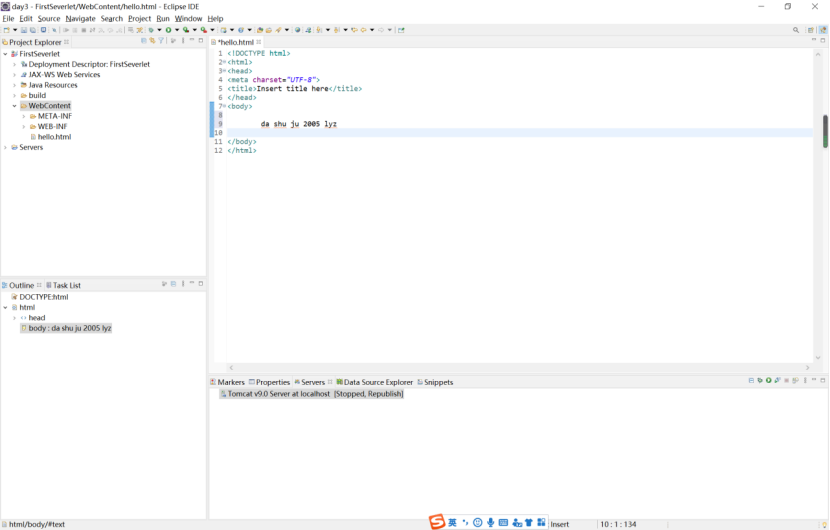Expand the head node in Outline

pos(14,318)
